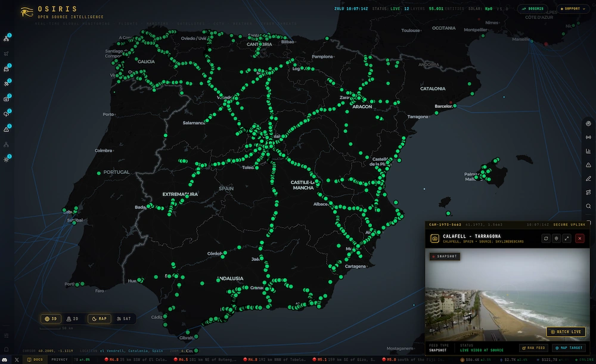
Task: Click the Snapshot badge on camera image
Action: pyautogui.click(x=445, y=257)
